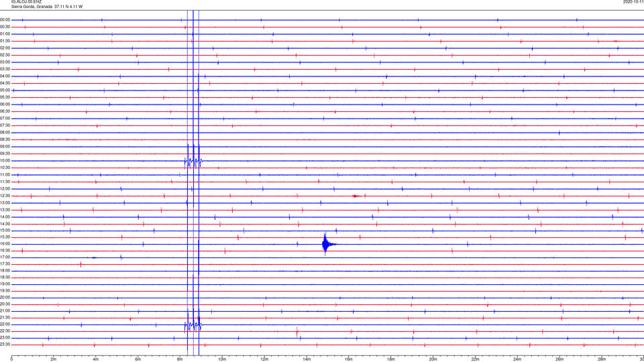Select the 01:00 trace time label

[5, 34]
